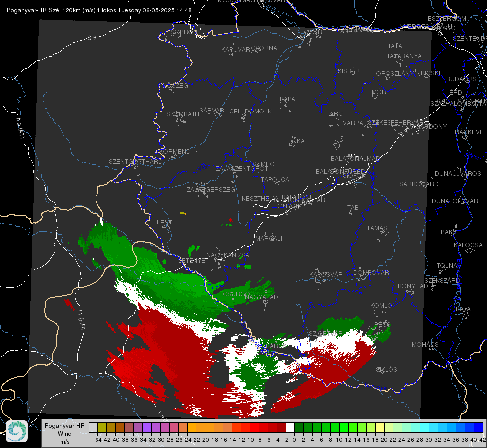This screenshot has height=448, width=487.
Task: Click the LETENYE city label
Action: [192, 260]
